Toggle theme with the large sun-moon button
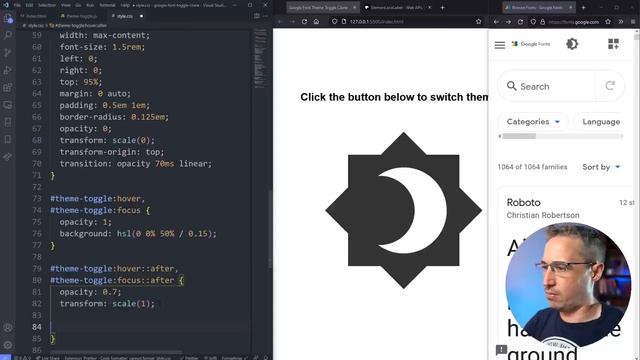The width and height of the screenshot is (640, 360). (404, 210)
